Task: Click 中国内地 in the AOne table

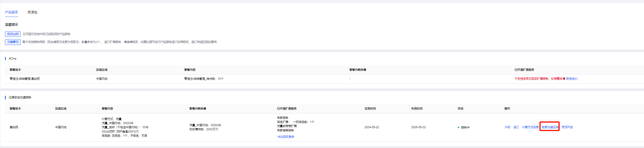Action: tap(102, 79)
